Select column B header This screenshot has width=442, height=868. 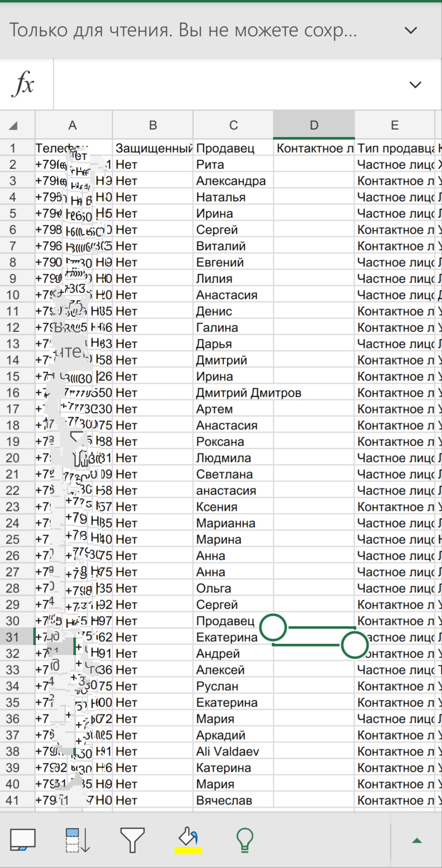(x=153, y=125)
